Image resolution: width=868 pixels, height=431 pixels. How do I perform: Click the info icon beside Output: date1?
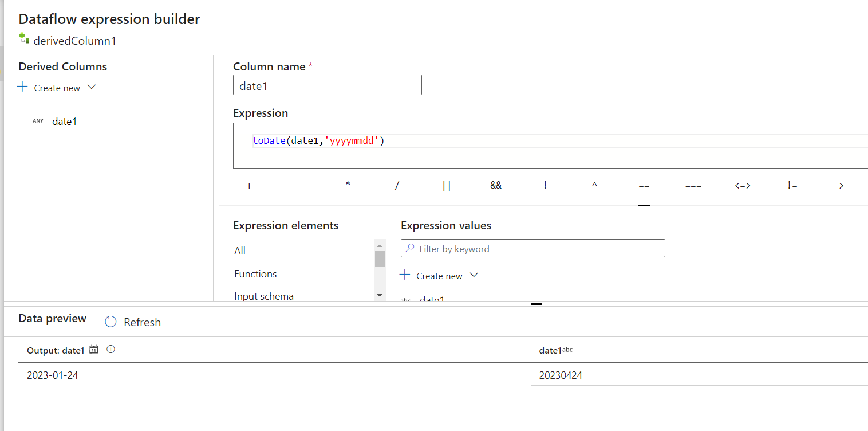(111, 349)
